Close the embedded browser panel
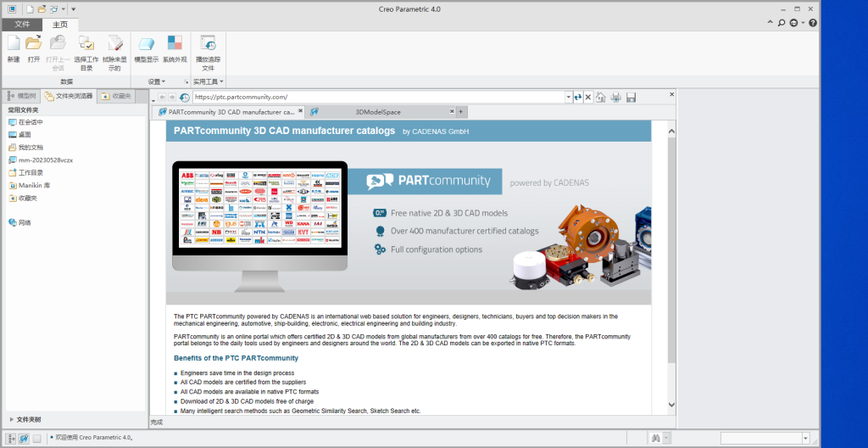The width and height of the screenshot is (868, 448). tap(672, 94)
